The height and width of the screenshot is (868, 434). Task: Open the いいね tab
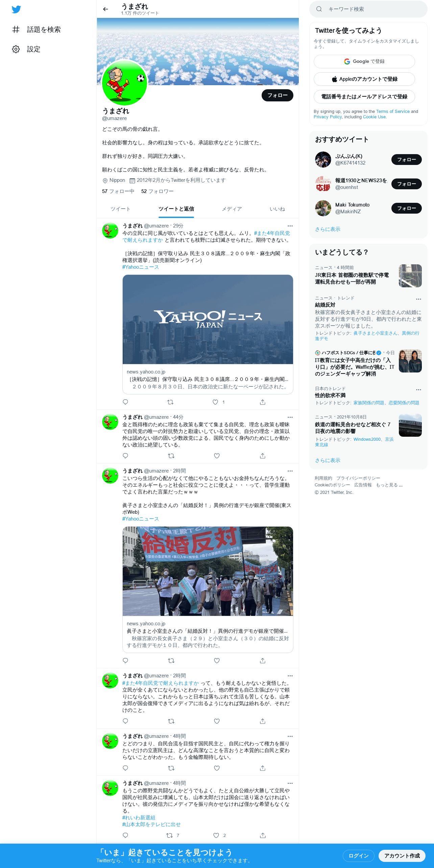[x=277, y=209]
